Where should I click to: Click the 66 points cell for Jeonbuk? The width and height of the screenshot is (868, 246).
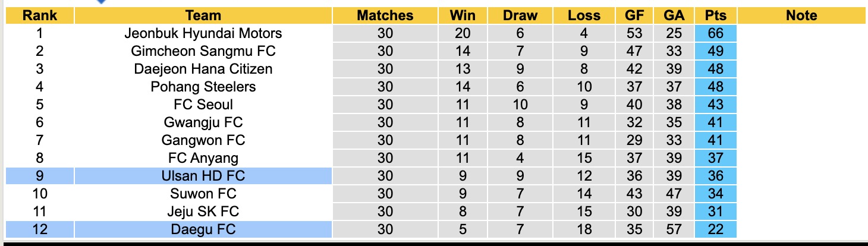coord(716,33)
